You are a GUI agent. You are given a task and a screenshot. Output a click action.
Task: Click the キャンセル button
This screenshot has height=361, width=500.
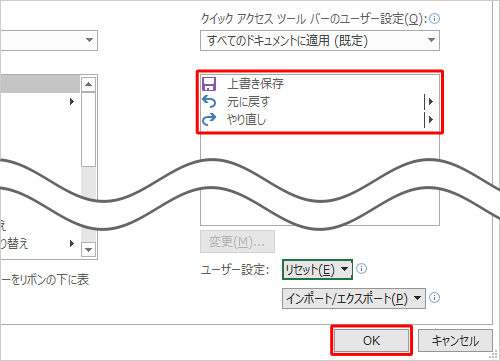point(455,341)
